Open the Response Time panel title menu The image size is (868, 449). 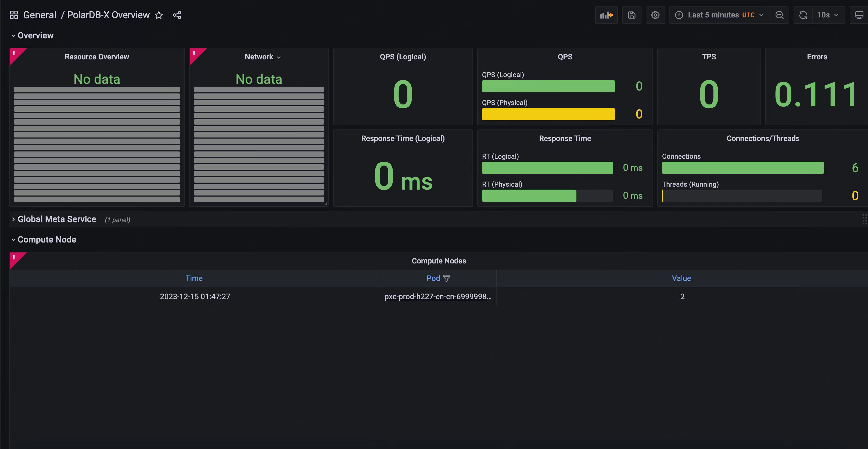[565, 139]
